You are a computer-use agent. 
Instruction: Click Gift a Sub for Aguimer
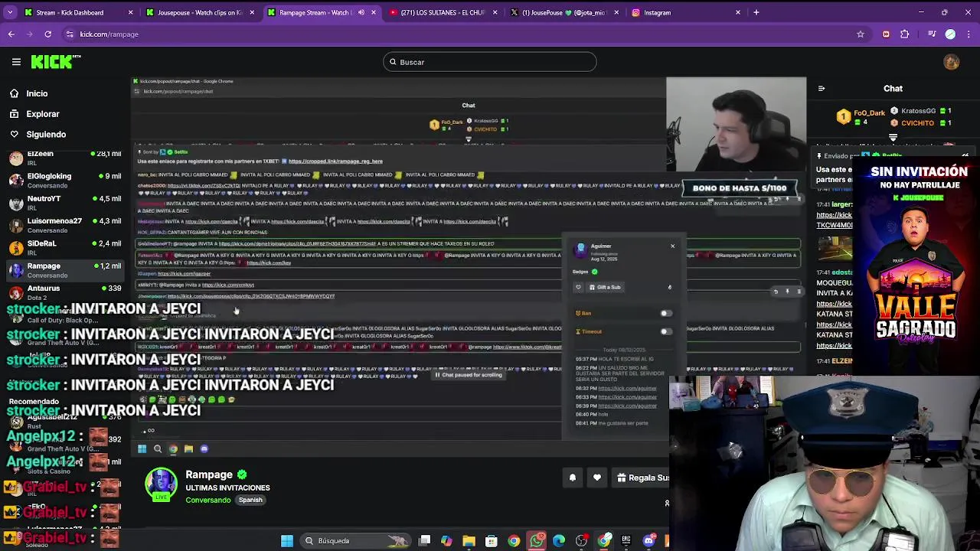[x=605, y=287]
